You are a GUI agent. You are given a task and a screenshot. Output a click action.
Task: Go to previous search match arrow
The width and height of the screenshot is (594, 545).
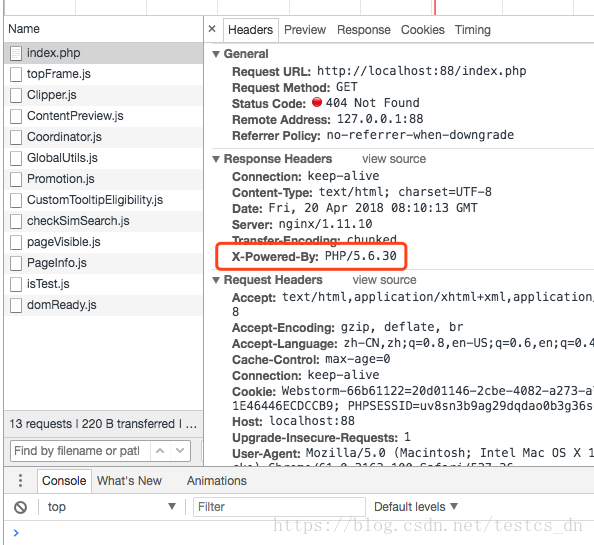coord(160,451)
